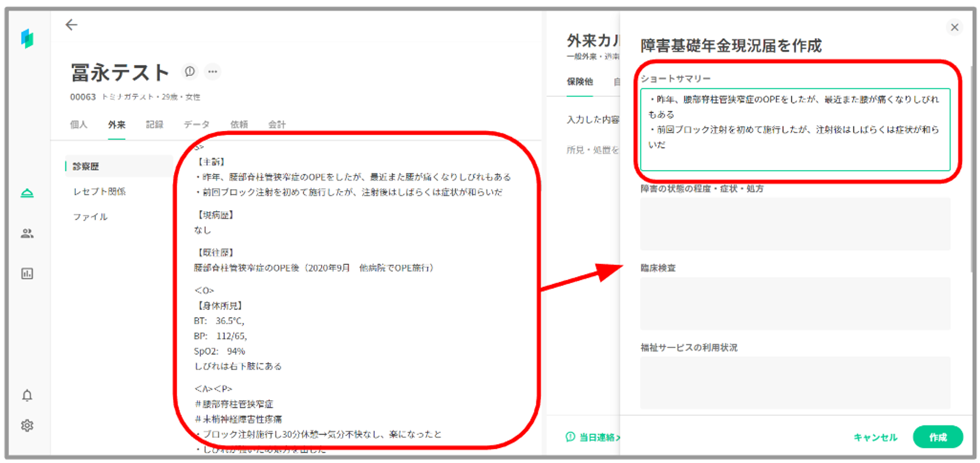Click the 【既往歴】 heading text
Screen dimensions: 980x463
coord(216,252)
